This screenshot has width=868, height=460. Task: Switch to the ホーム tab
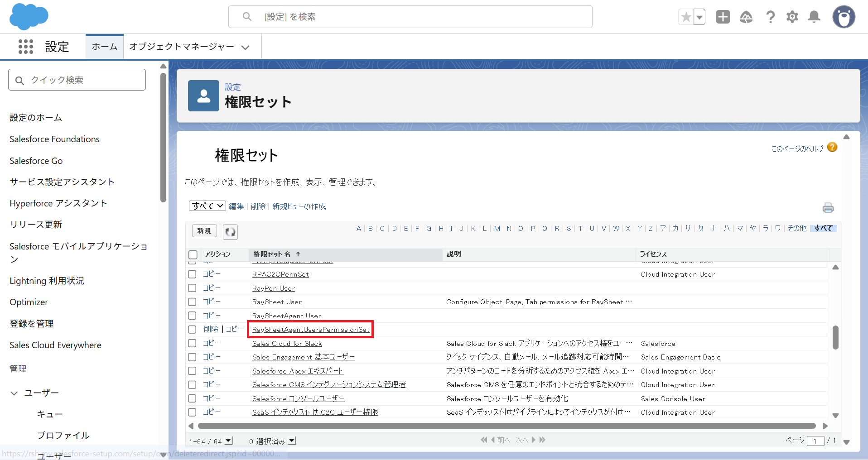(x=104, y=47)
